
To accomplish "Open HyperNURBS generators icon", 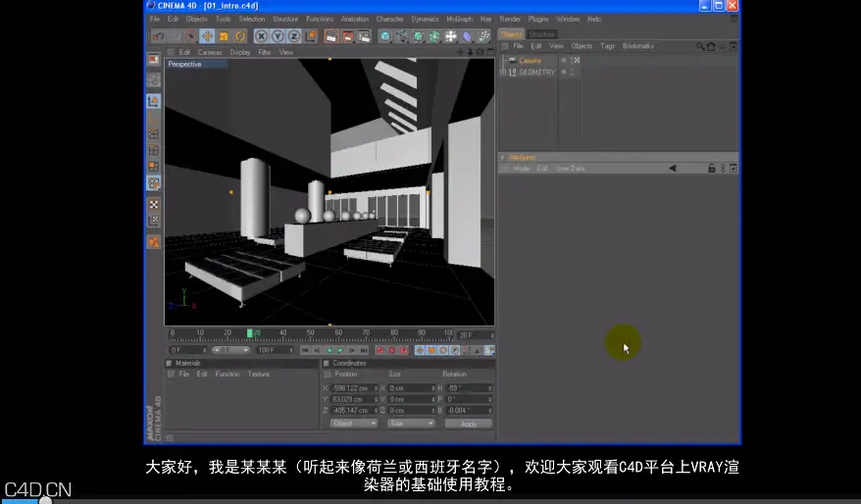I will click(x=418, y=37).
